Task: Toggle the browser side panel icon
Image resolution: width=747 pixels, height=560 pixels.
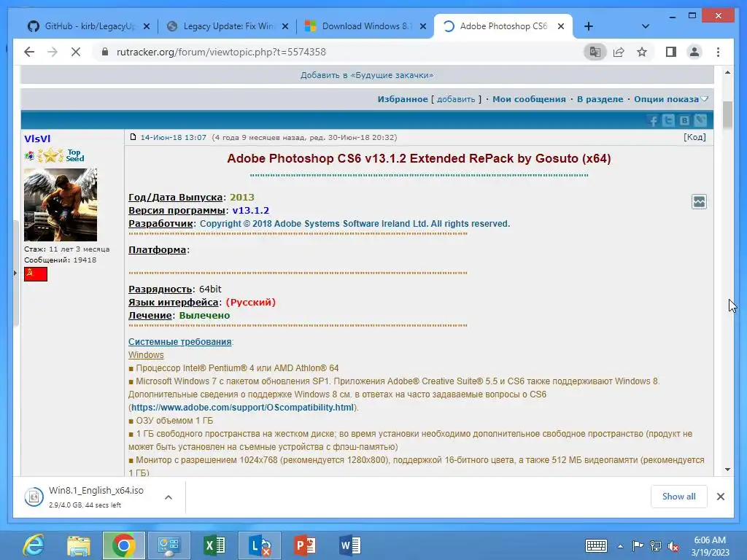Action: coord(671,52)
